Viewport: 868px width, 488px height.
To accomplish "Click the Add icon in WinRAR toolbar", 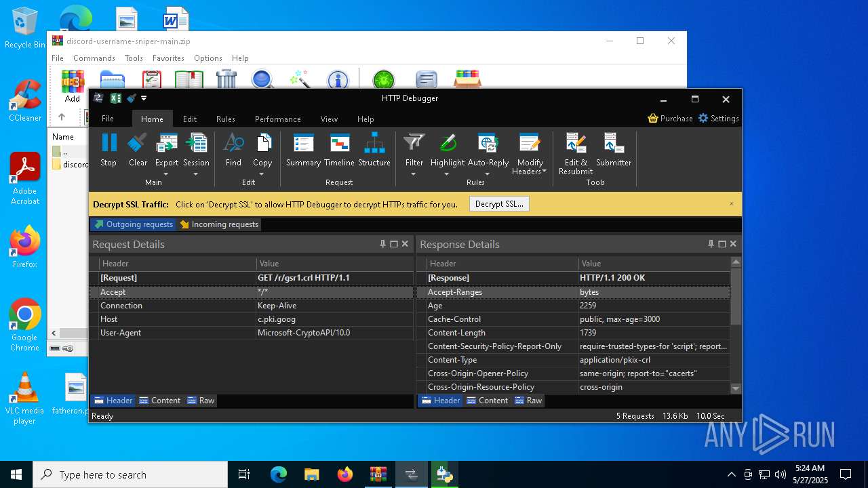I will tap(73, 86).
